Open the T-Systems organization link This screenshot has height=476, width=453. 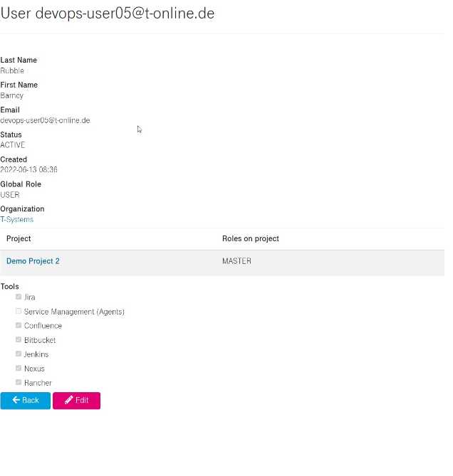(x=16, y=219)
